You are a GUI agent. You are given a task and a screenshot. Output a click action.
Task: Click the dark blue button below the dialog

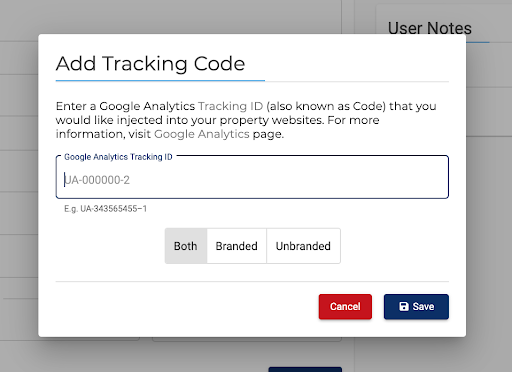click(x=305, y=369)
